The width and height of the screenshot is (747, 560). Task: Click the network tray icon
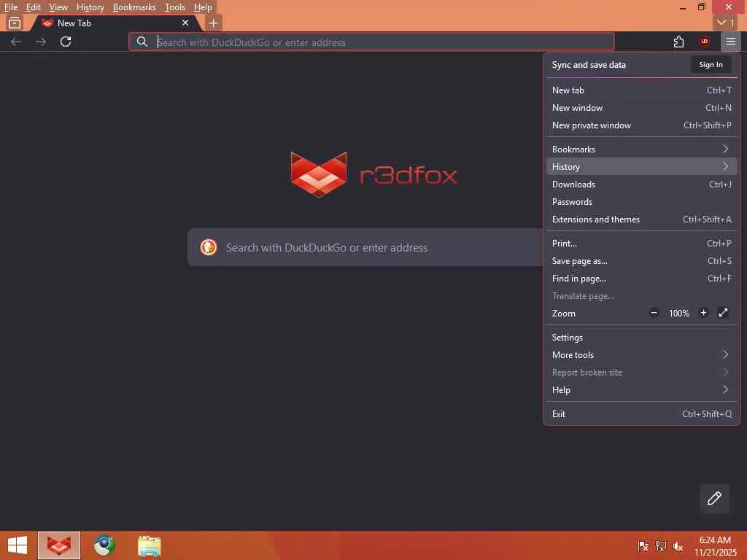[661, 545]
